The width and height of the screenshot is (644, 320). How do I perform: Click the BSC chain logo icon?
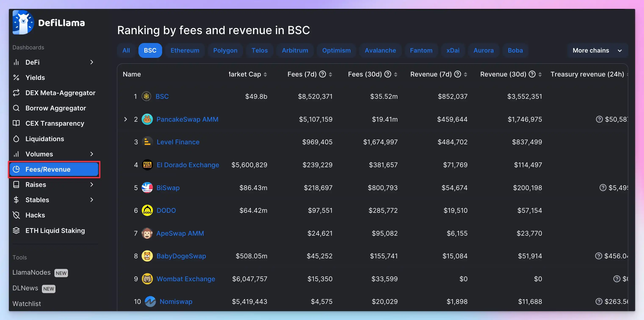146,96
